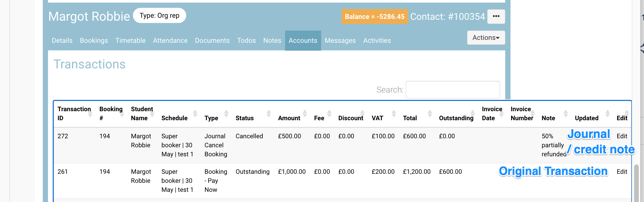
Task: Sort by Updated column arrows
Action: coord(607,114)
